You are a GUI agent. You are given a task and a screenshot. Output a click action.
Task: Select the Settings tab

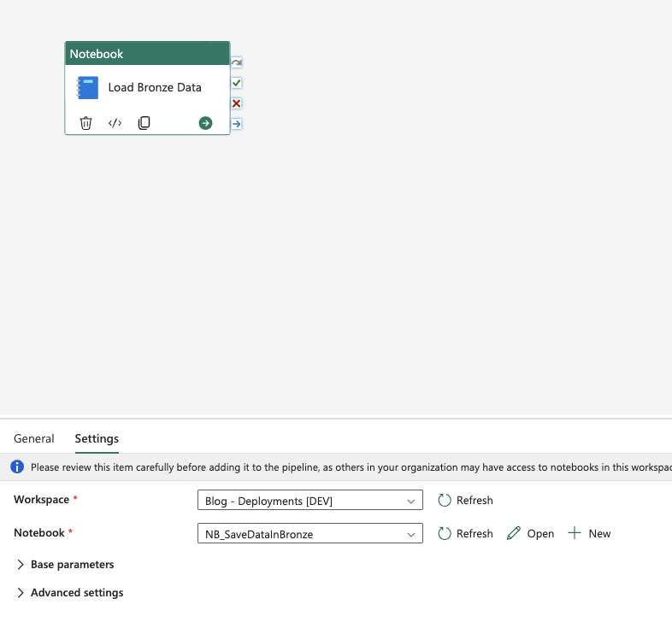pos(97,438)
